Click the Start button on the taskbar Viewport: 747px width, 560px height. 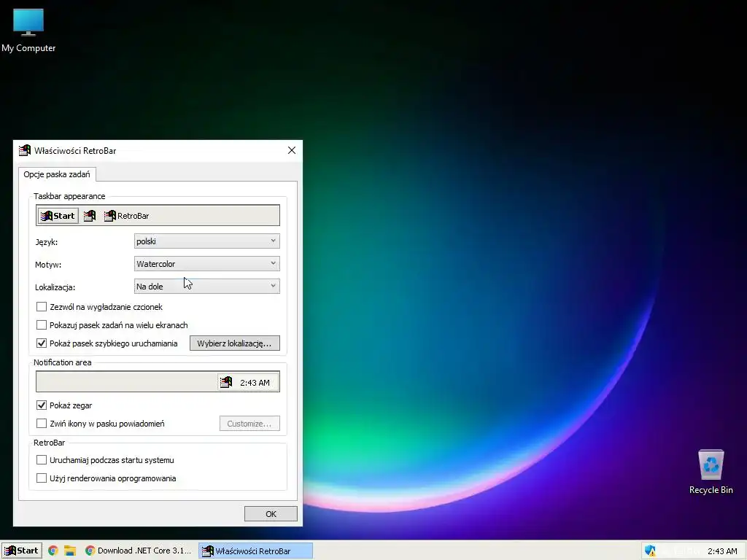coord(21,551)
